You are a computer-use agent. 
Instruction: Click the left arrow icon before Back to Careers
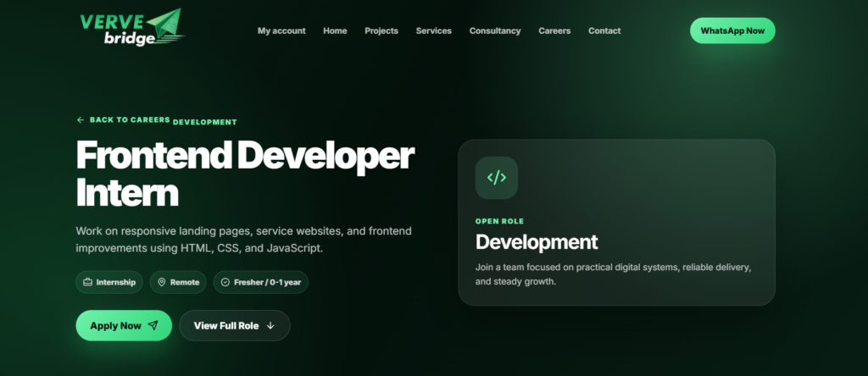[x=81, y=119]
